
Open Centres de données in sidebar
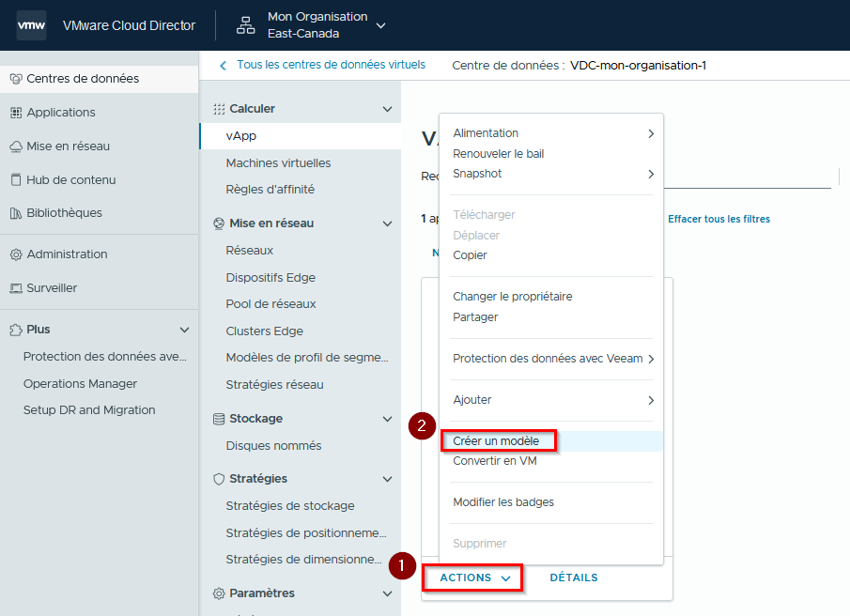tap(99, 79)
